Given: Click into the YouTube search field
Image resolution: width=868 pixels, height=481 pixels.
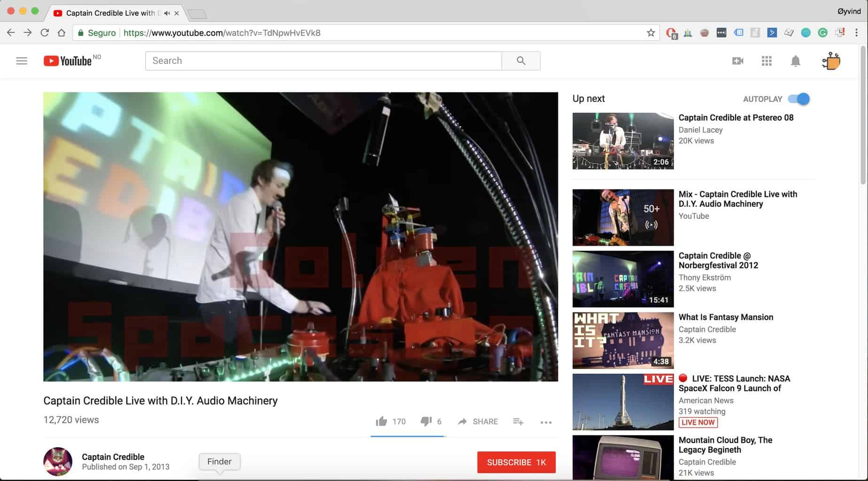Looking at the screenshot, I should tap(324, 61).
